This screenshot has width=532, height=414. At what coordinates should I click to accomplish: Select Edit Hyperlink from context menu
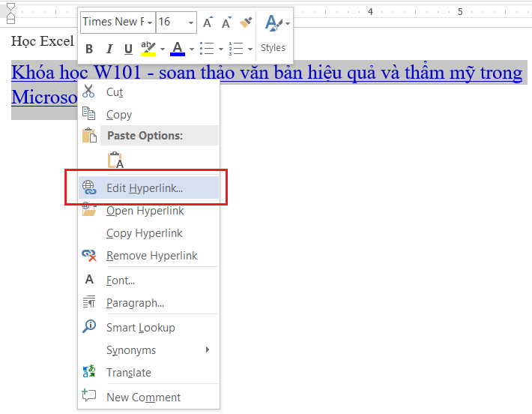point(145,188)
